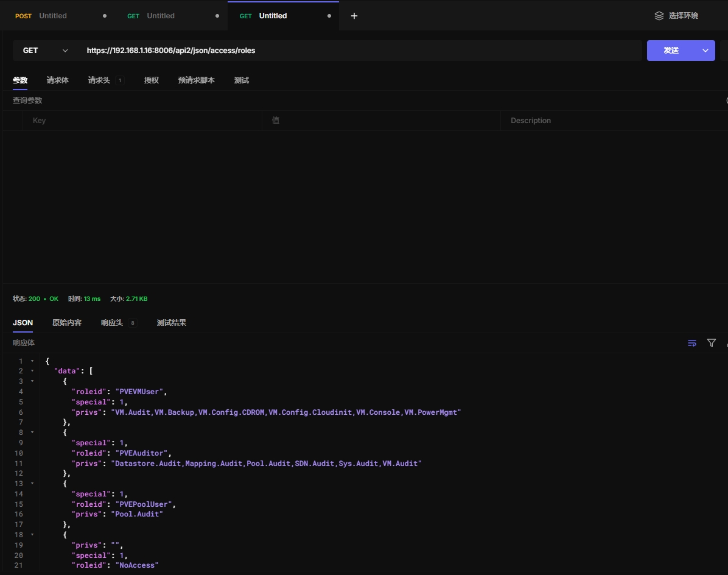Fold the PVEAuditor object at line 8
This screenshot has height=575, width=728.
click(x=32, y=432)
